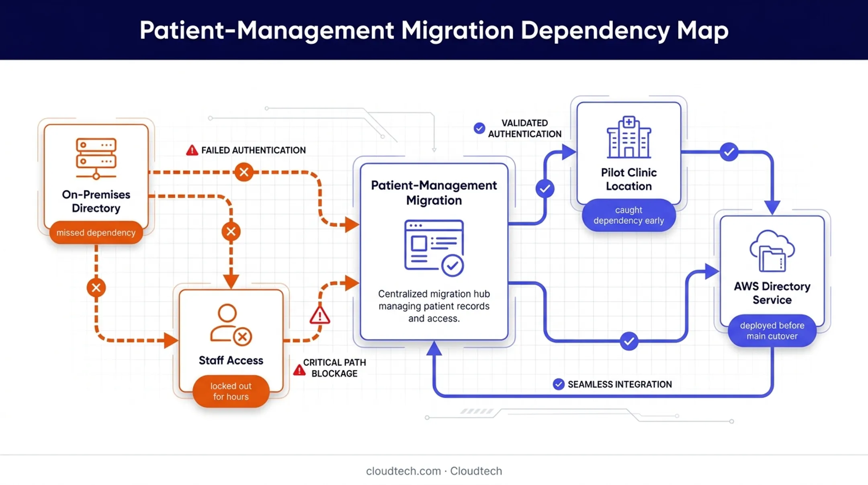Click the blue check beside VALIDATED AUTHENTICATION

pyautogui.click(x=479, y=128)
